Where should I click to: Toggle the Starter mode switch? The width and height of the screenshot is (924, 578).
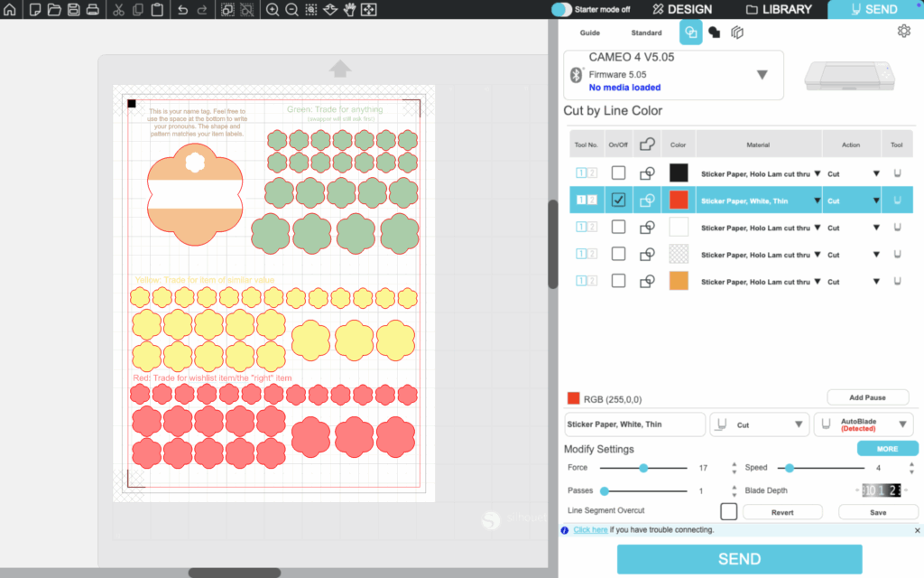point(561,9)
